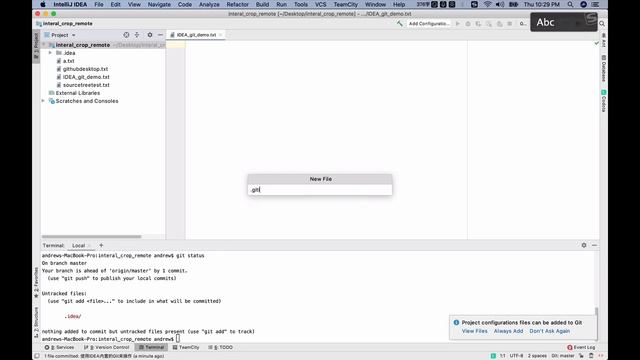Open the File menu

click(99, 4)
